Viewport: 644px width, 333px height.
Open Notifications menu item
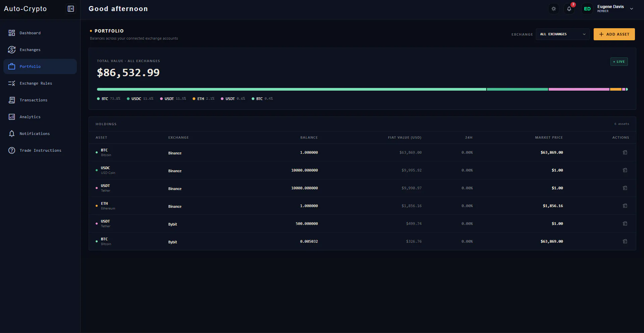pos(40,134)
